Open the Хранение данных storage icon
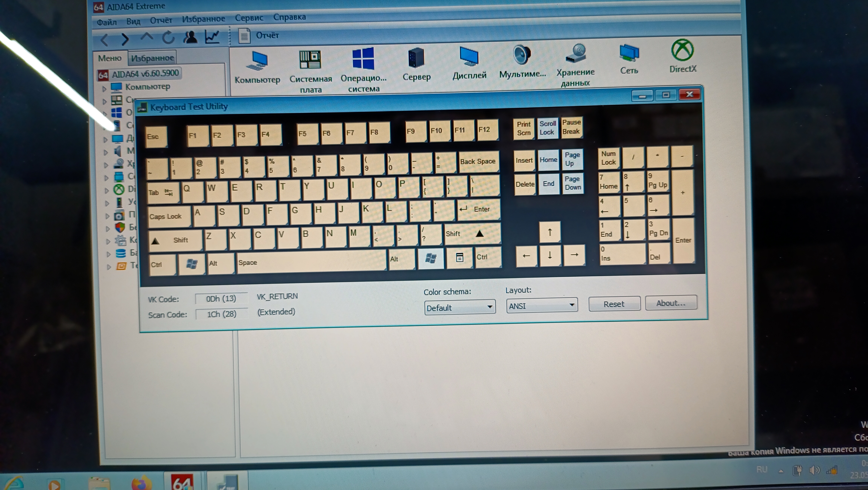The height and width of the screenshot is (490, 868). click(576, 65)
